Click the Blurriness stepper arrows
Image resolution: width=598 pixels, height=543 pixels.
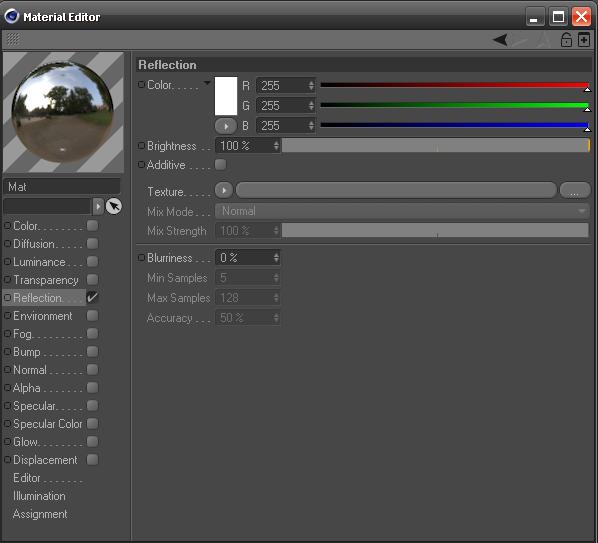[x=276, y=258]
